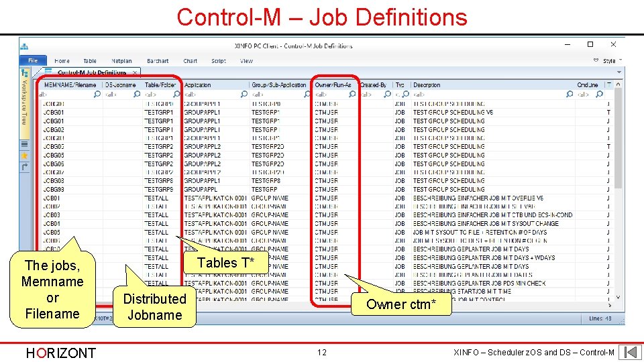Viewport: 644px width, 362px height.
Task: Click search icon in DS-Jobname filter
Action: pos(137,94)
